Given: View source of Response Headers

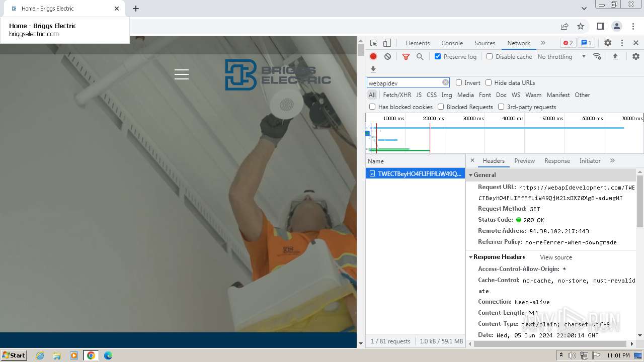Looking at the screenshot, I should [x=556, y=257].
